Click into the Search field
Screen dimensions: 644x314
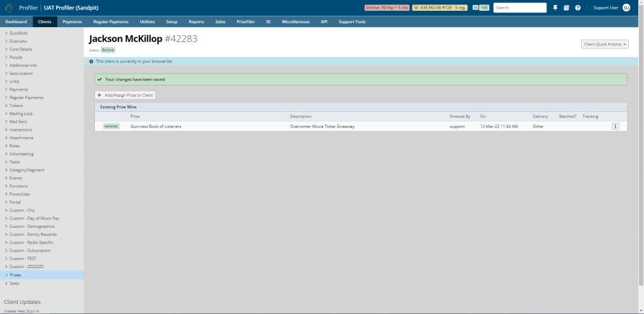pos(520,8)
